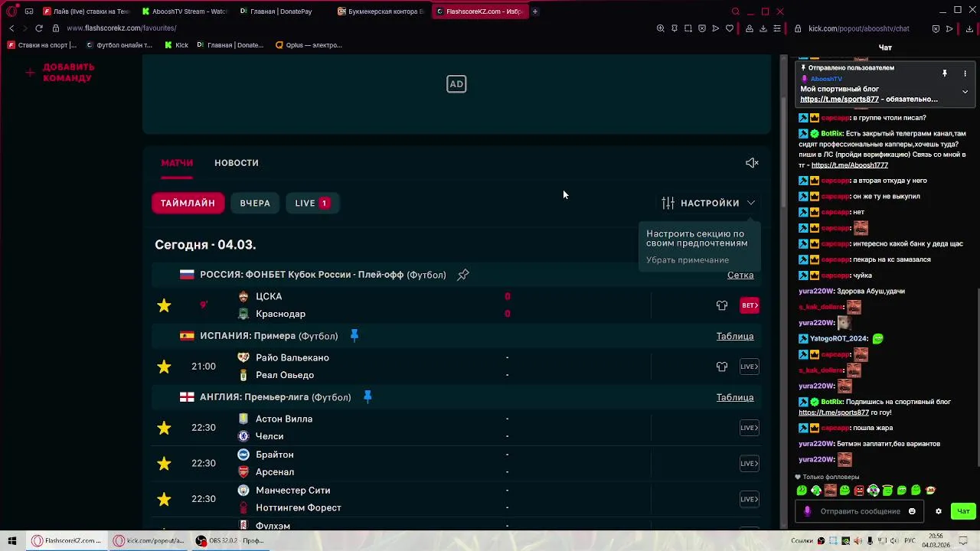Insert the halo green emote

click(x=887, y=491)
